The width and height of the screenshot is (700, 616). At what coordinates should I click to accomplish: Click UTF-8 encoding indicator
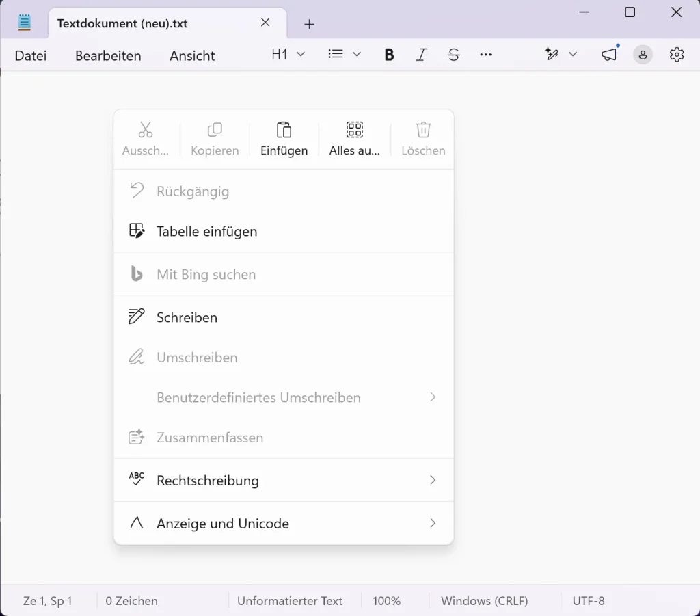tap(589, 601)
